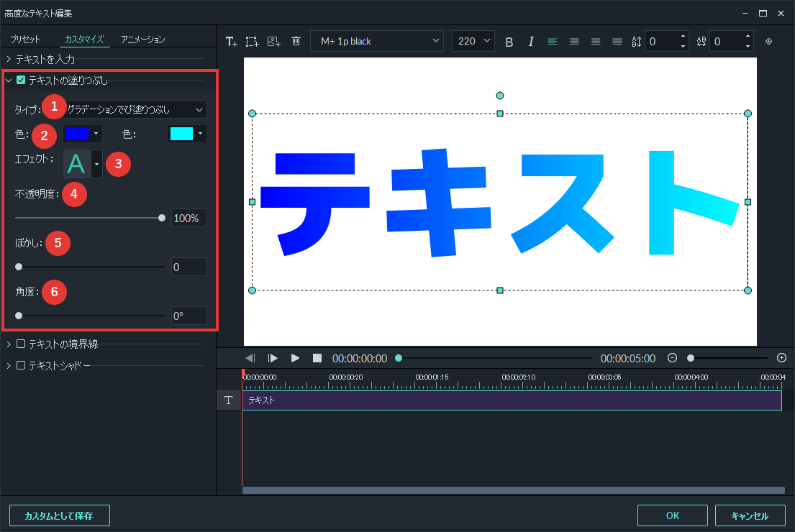This screenshot has height=532, width=795.
Task: Open the cyan color dropdown arrow
Action: point(201,134)
